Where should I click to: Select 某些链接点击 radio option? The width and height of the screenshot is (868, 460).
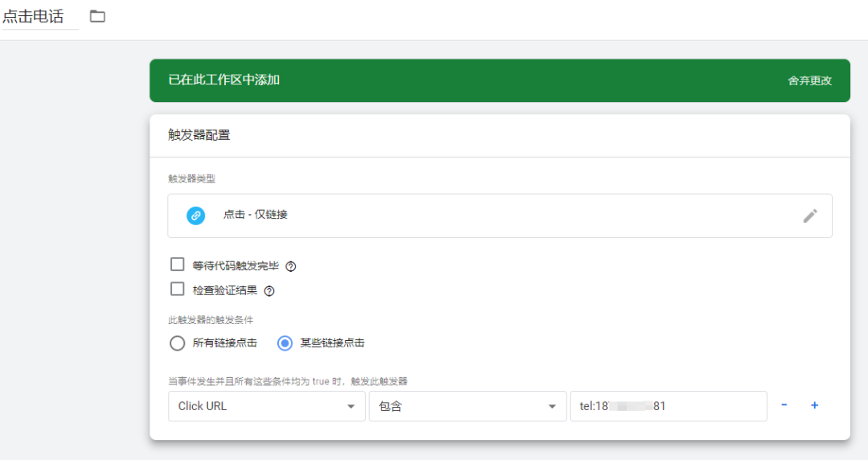click(285, 343)
